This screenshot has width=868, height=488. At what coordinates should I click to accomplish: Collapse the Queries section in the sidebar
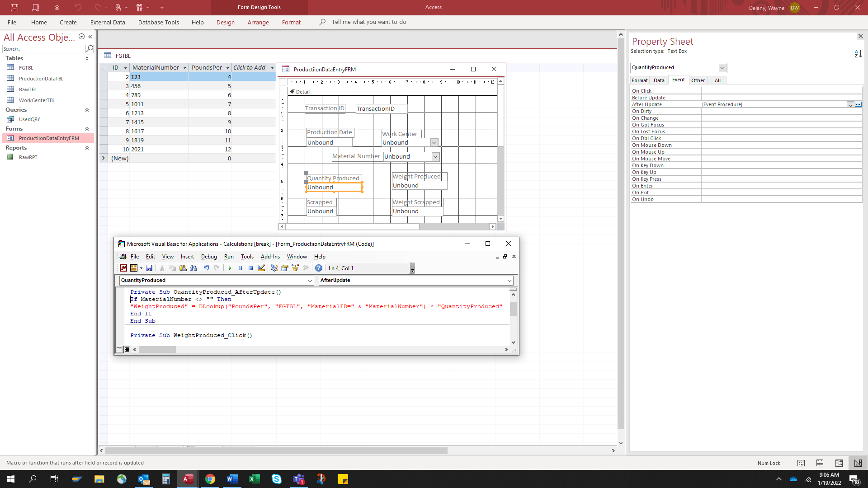[87, 110]
